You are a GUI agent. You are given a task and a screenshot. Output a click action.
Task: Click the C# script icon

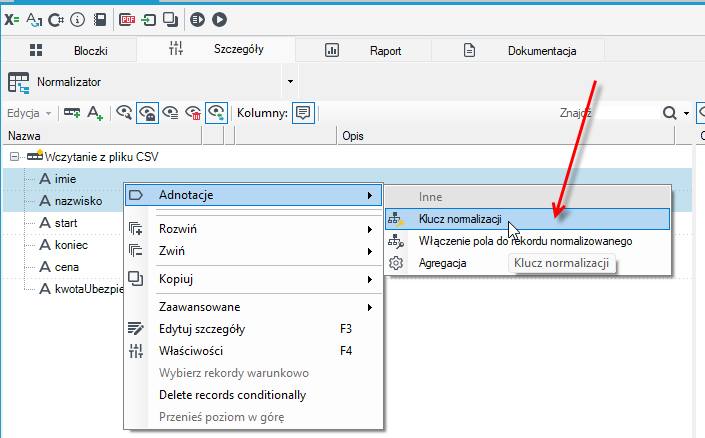pyautogui.click(x=56, y=20)
